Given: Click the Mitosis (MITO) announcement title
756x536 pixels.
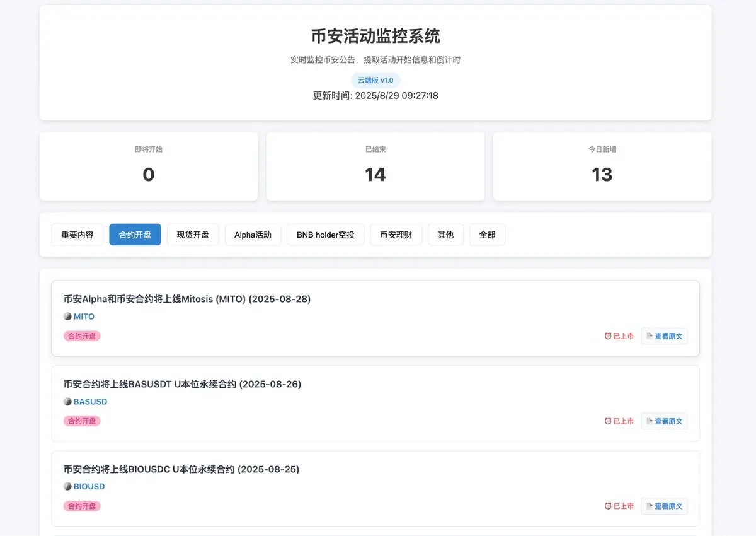Looking at the screenshot, I should 187,299.
